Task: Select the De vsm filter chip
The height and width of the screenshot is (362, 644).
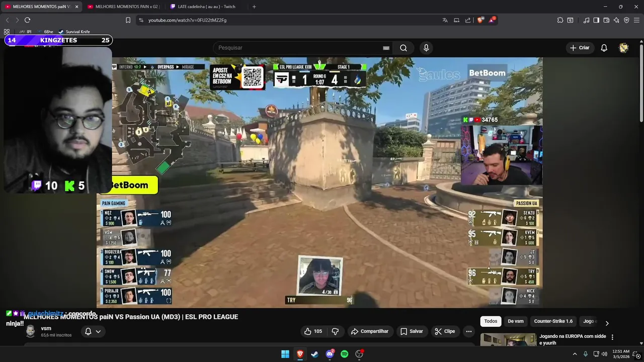Action: [516, 321]
